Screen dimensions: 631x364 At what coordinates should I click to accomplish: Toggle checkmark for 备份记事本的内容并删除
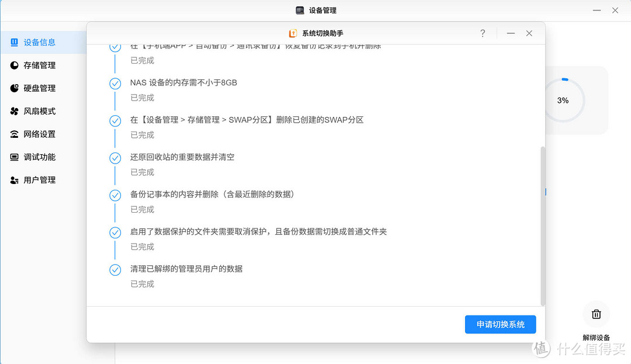point(115,195)
